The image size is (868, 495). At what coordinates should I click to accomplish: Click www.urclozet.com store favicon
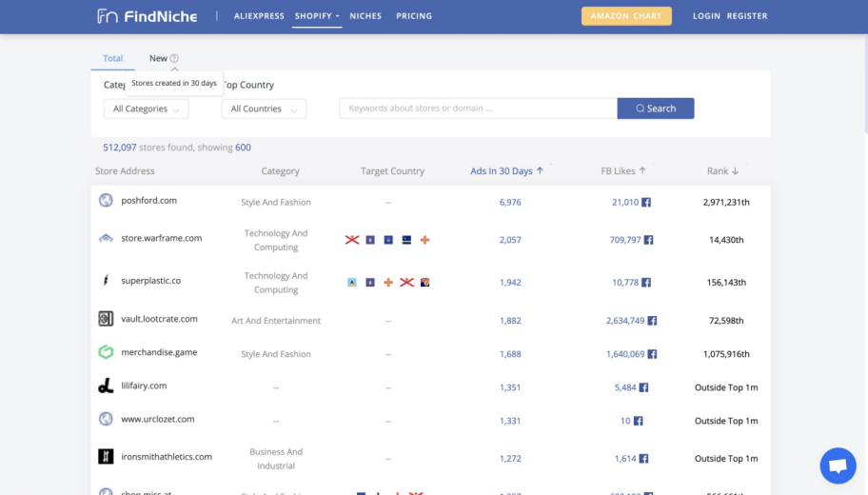(106, 419)
